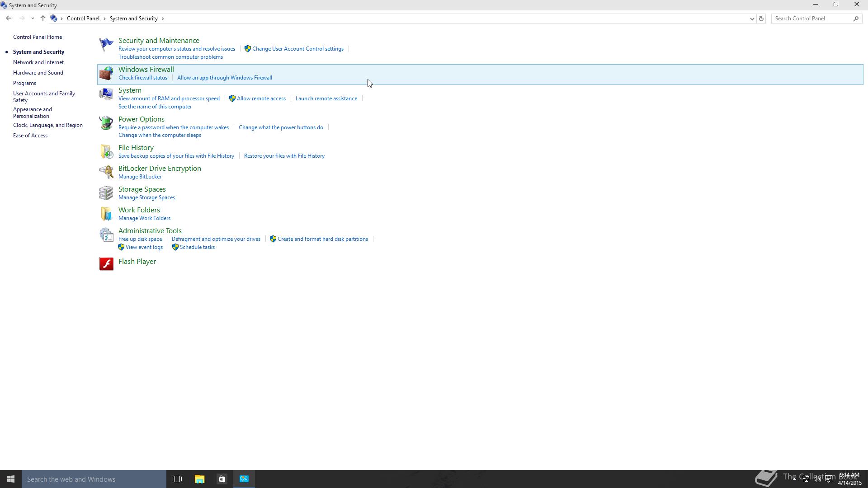The height and width of the screenshot is (488, 868).
Task: Open Task View on the taskbar
Action: pos(177,479)
